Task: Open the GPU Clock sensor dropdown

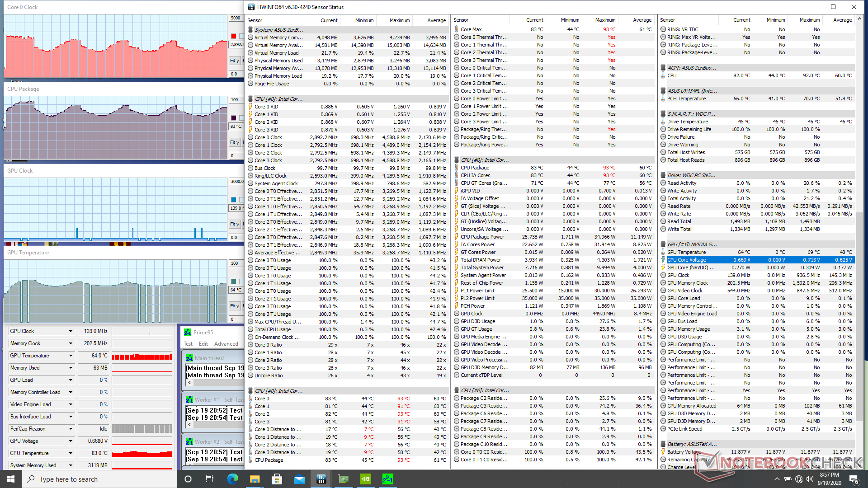Action: tap(71, 331)
